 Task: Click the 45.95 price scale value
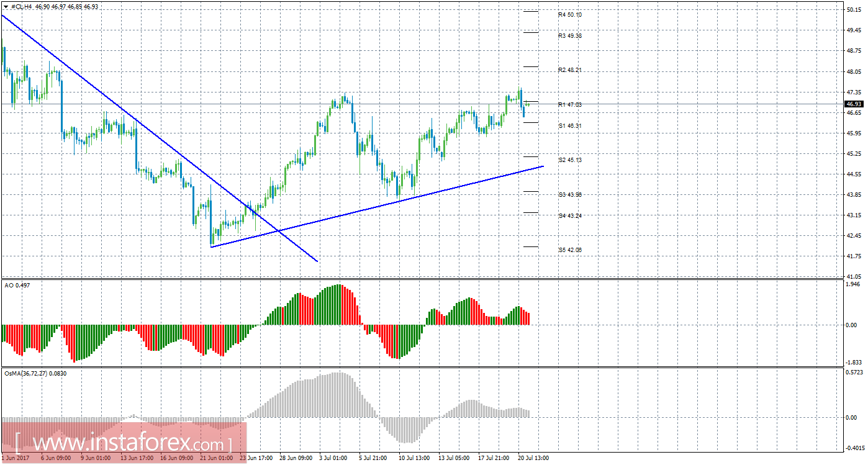(x=854, y=133)
